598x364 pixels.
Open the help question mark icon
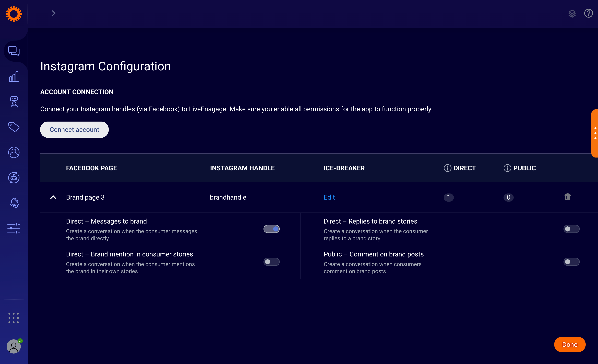(588, 13)
